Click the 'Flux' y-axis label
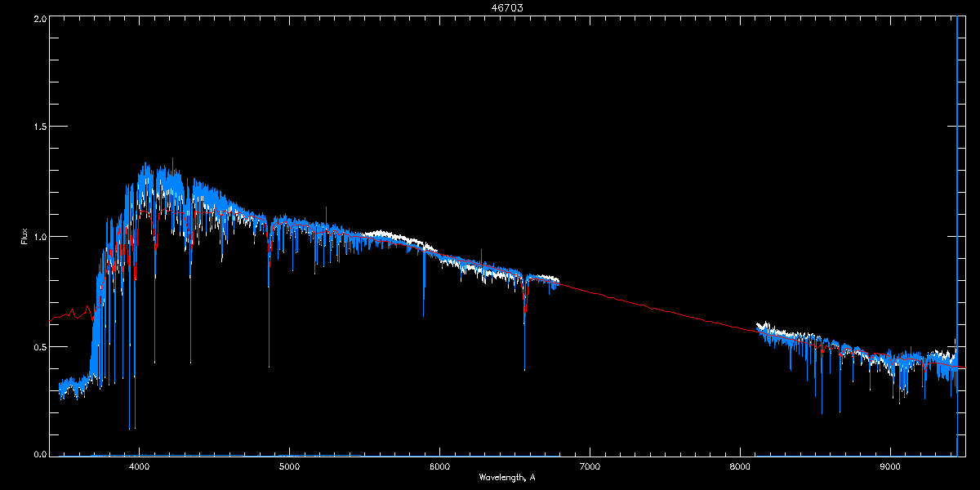The image size is (980, 490). (24, 236)
